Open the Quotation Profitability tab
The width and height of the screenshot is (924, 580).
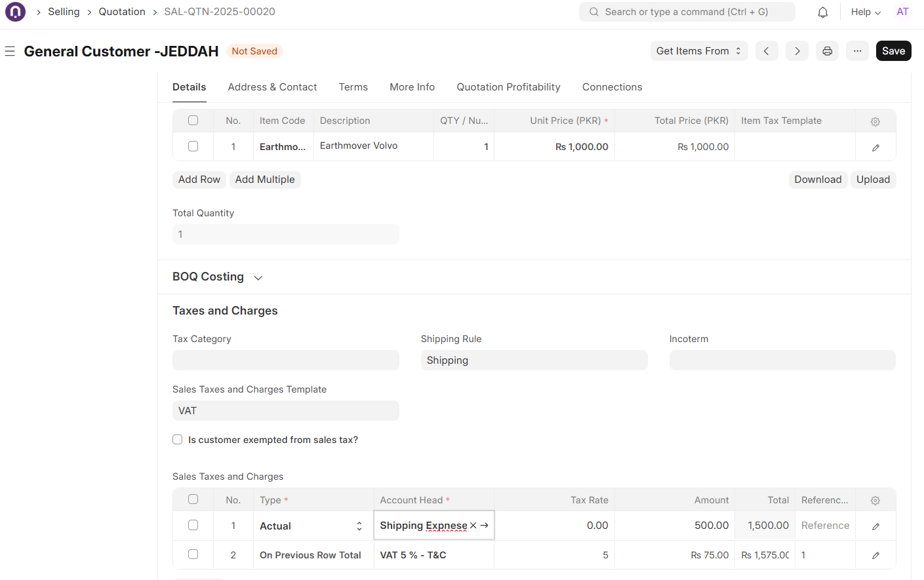pyautogui.click(x=508, y=87)
